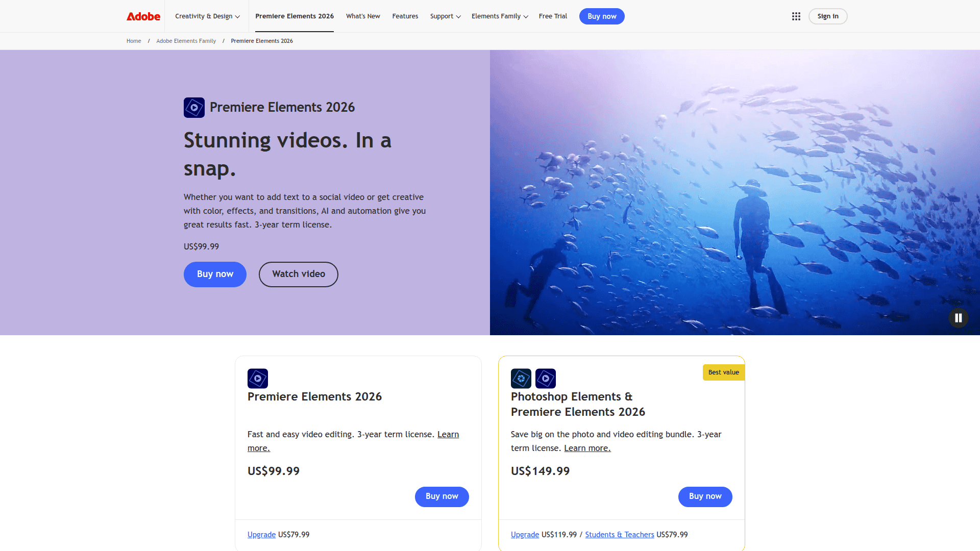
Task: Click the Adobe logo in header
Action: click(x=143, y=16)
